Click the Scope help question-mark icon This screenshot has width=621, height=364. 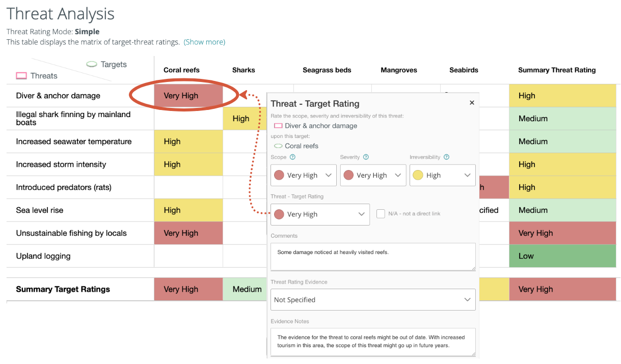(x=293, y=157)
